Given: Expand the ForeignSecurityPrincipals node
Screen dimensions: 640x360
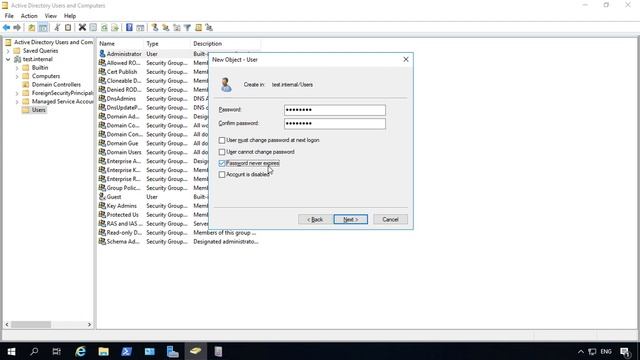Looking at the screenshot, I should pyautogui.click(x=17, y=93).
